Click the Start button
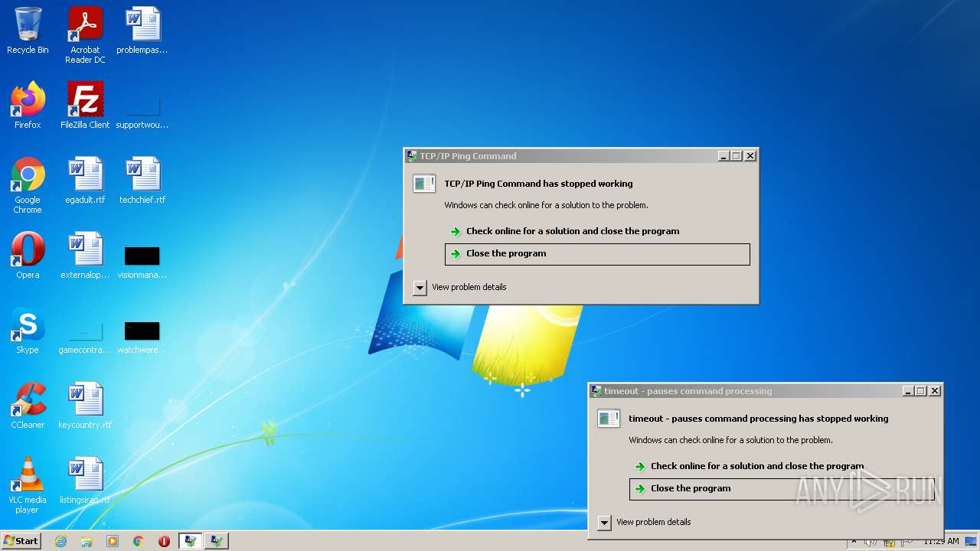Screen dimensions: 980x551 pyautogui.click(x=21, y=541)
